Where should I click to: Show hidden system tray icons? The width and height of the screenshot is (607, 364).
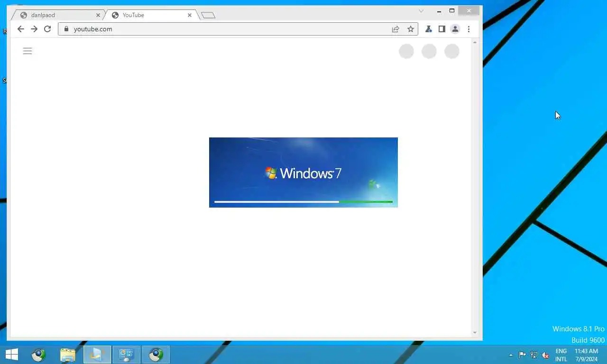click(511, 355)
